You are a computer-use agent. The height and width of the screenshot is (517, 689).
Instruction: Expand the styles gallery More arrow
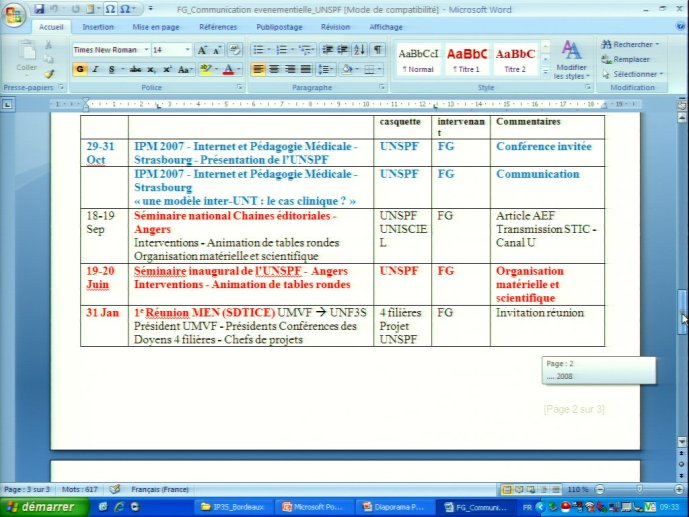tap(545, 73)
